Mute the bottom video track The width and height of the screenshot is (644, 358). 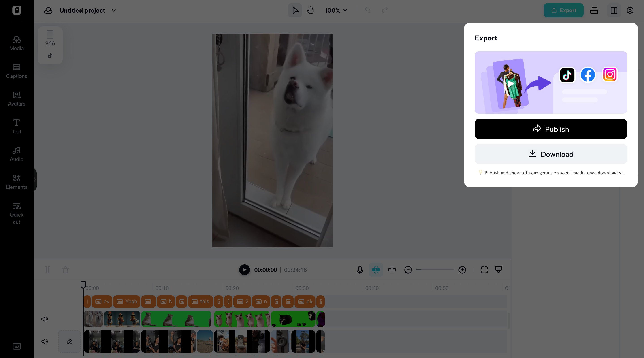[x=44, y=341]
